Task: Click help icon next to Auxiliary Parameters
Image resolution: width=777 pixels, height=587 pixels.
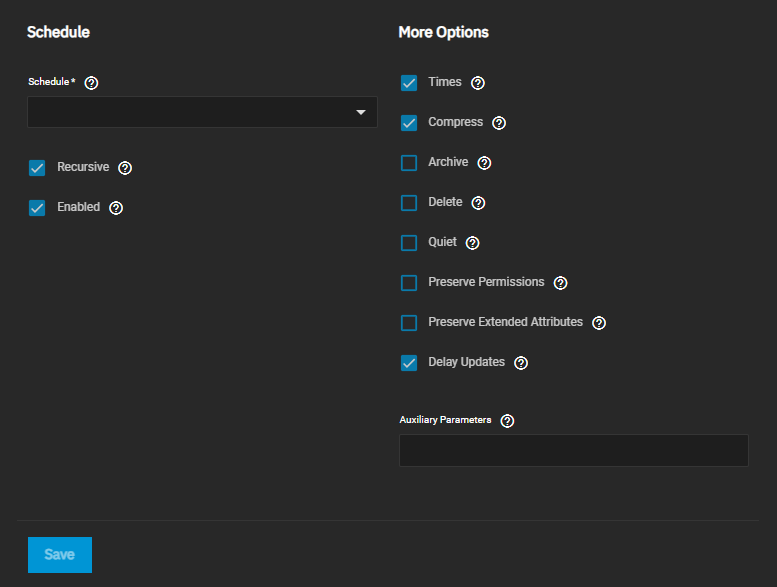Action: pyautogui.click(x=507, y=421)
